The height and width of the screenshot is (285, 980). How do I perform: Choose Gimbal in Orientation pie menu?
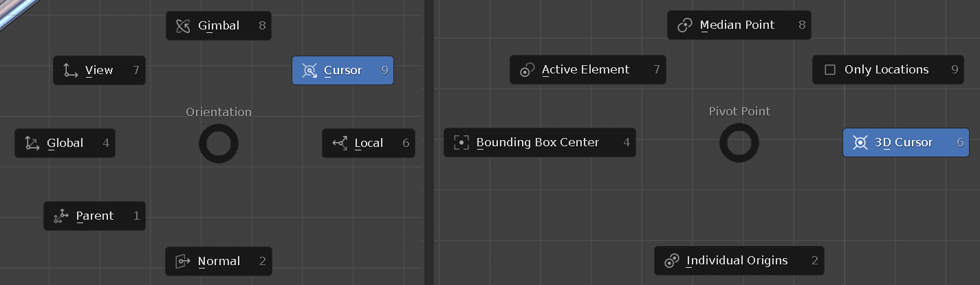[x=219, y=26]
